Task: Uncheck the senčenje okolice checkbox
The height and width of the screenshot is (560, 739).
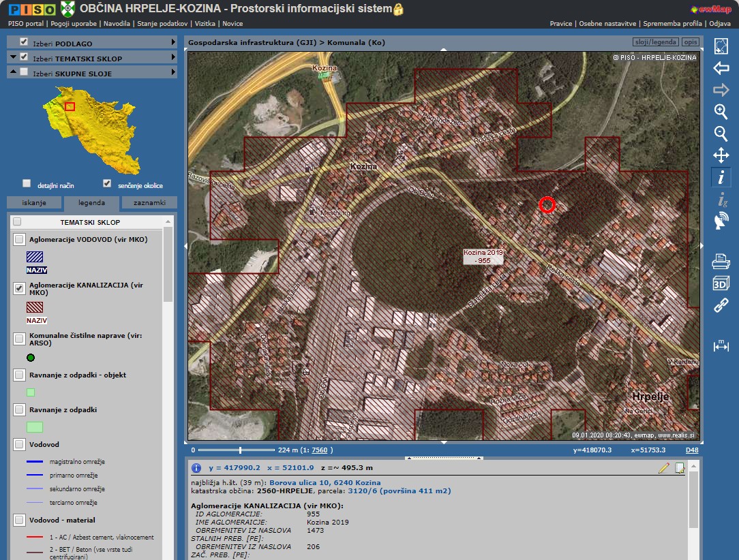Action: click(107, 184)
